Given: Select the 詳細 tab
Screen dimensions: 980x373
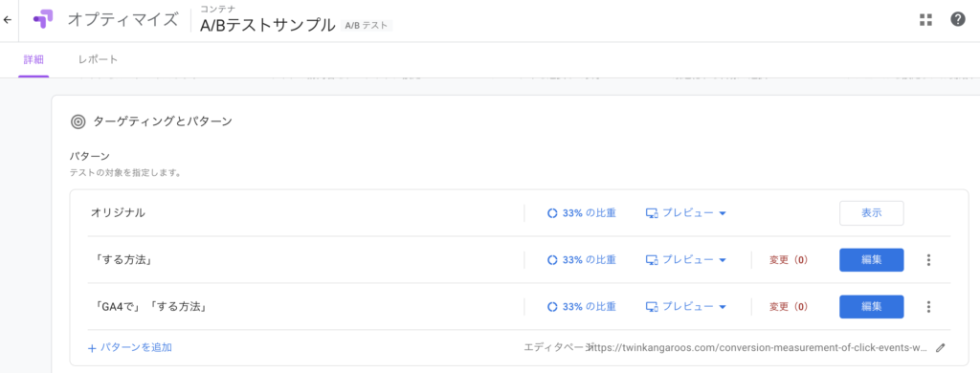Looking at the screenshot, I should click(x=33, y=60).
